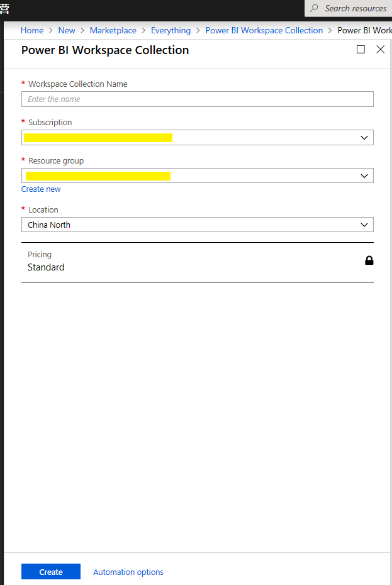Click the Create button
392x585 pixels.
pos(51,572)
